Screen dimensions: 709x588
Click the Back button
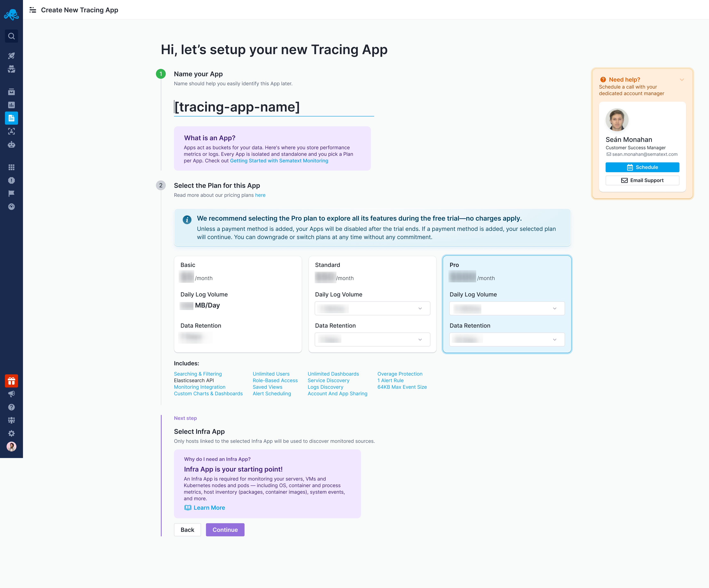[187, 530]
